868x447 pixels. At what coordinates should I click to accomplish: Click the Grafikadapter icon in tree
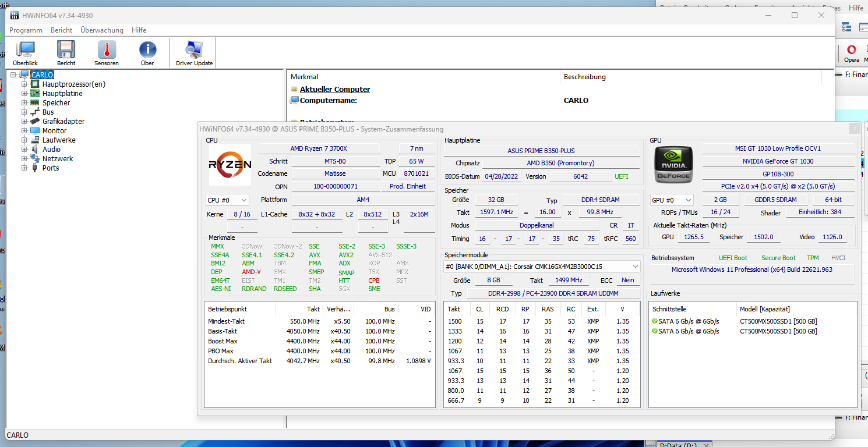35,122
